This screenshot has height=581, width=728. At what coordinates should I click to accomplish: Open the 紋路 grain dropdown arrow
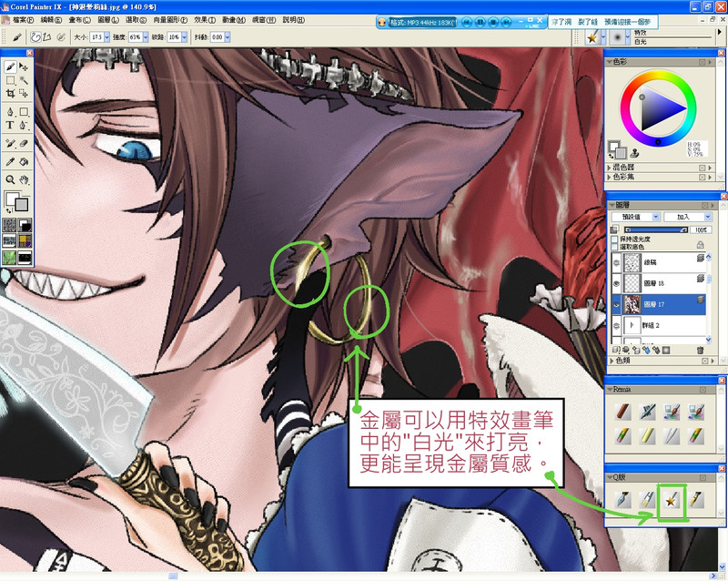pyautogui.click(x=185, y=36)
